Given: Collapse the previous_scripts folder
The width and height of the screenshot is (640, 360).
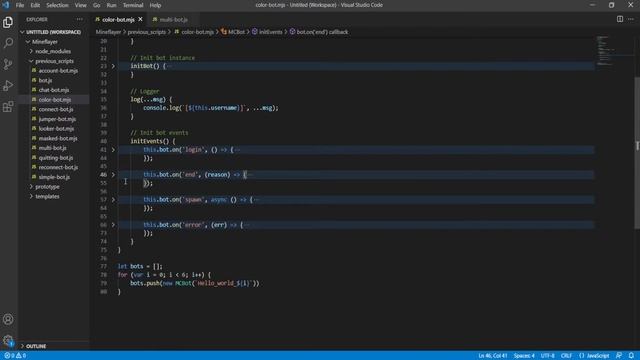Looking at the screenshot, I should 54,61.
